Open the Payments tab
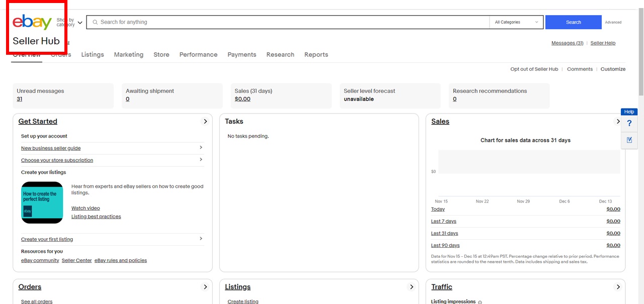Image resolution: width=644 pixels, height=304 pixels. click(x=242, y=55)
